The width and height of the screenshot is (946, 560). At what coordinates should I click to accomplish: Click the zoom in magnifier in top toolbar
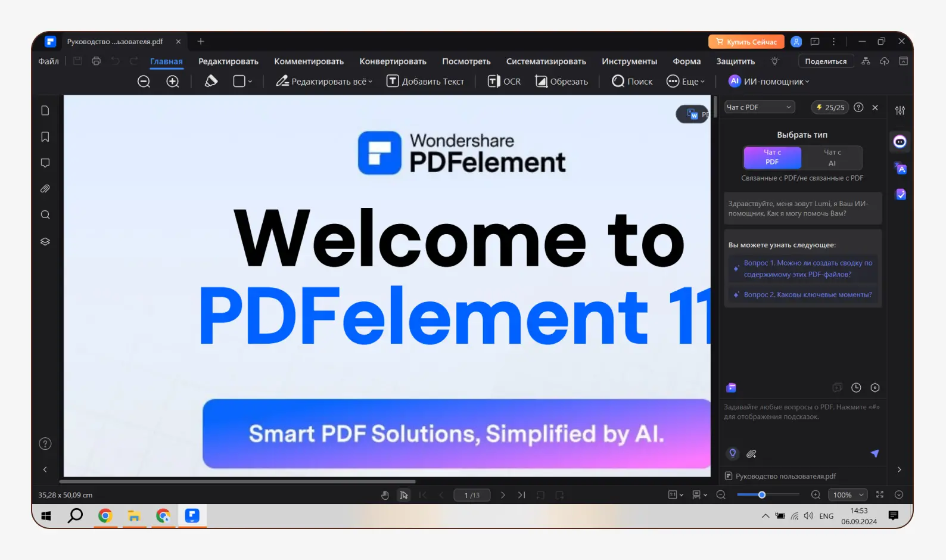[x=173, y=82]
